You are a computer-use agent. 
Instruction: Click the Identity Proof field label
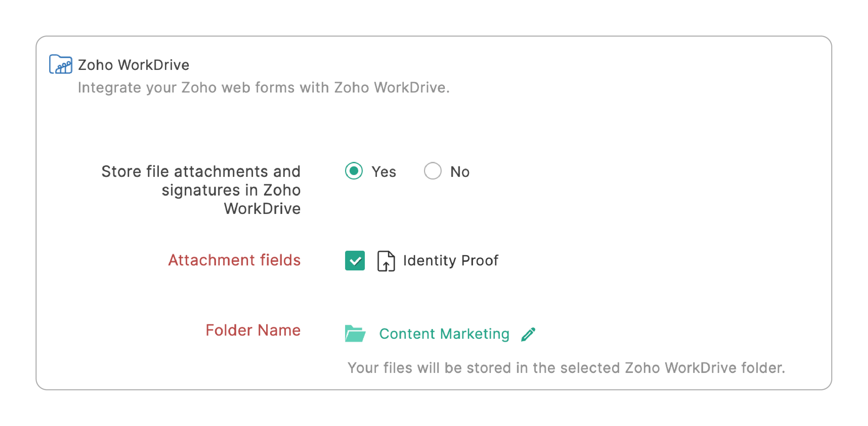coord(451,260)
